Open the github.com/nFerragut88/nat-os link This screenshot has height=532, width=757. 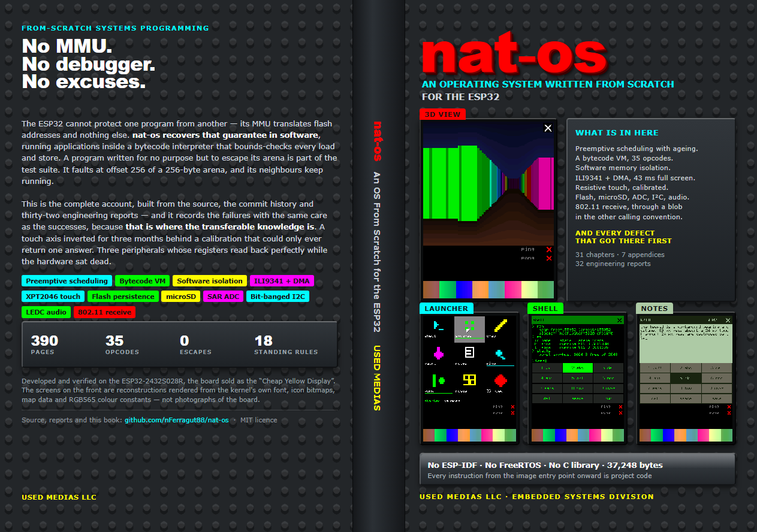tap(177, 420)
